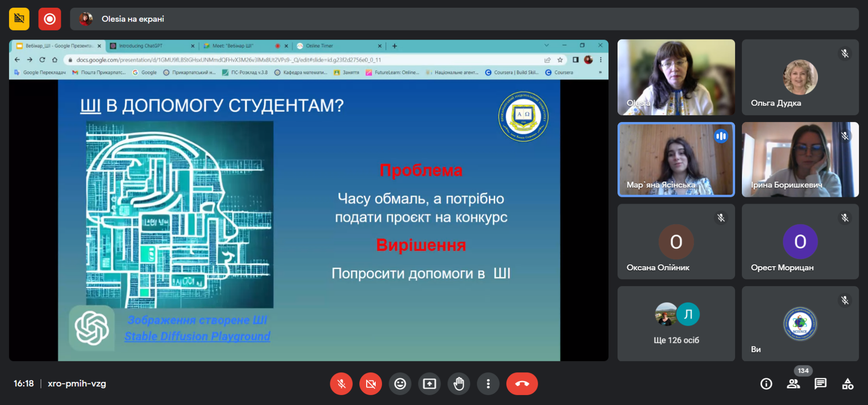
Task: Select Мар'яна Ясінська video tile
Action: [676, 159]
